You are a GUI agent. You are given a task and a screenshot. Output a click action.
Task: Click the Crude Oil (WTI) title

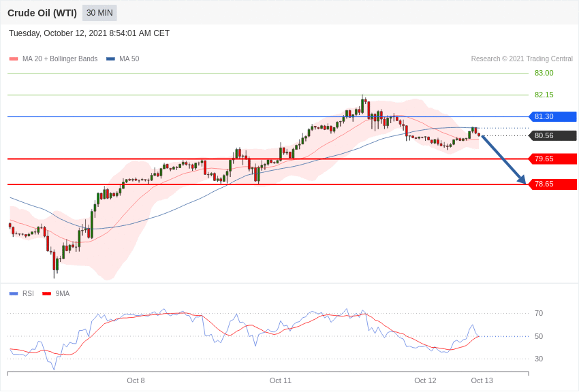coord(42,13)
